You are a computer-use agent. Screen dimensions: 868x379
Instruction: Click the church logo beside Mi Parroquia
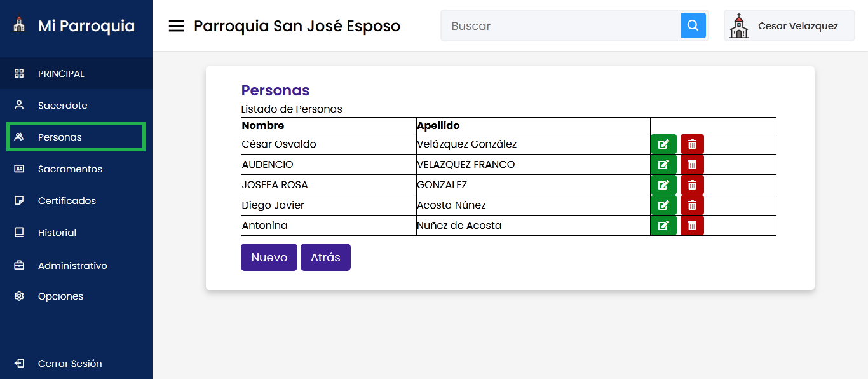pyautogui.click(x=19, y=25)
